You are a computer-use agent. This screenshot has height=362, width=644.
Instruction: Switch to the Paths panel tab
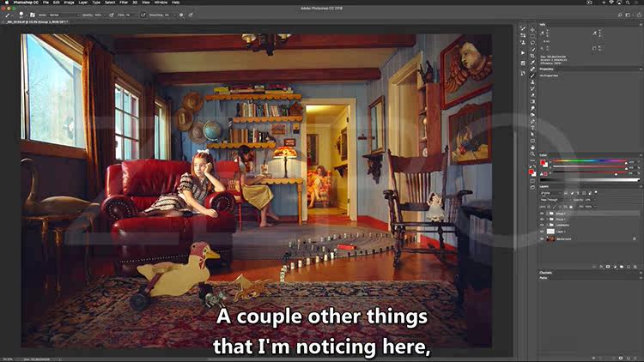click(x=544, y=278)
